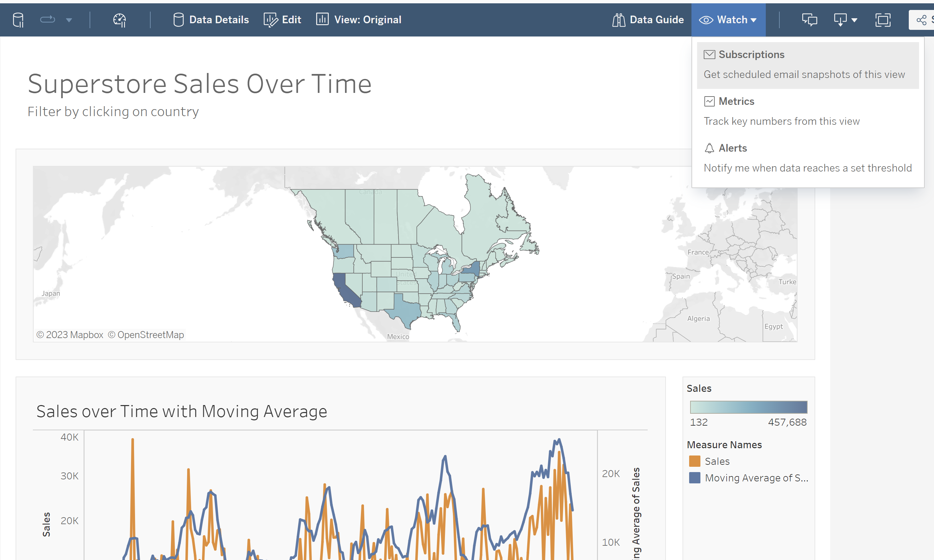Click the share icon button

click(921, 20)
